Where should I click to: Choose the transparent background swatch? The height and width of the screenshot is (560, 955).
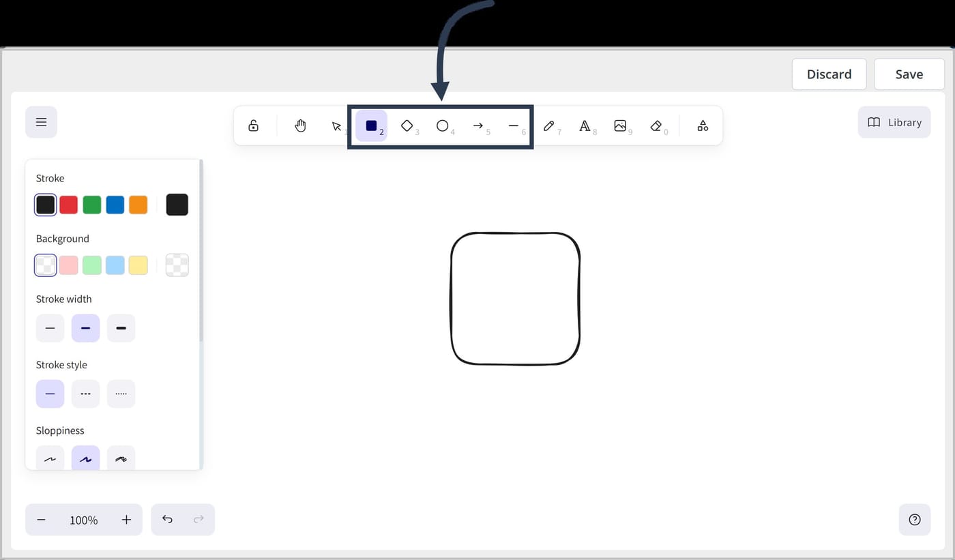46,265
